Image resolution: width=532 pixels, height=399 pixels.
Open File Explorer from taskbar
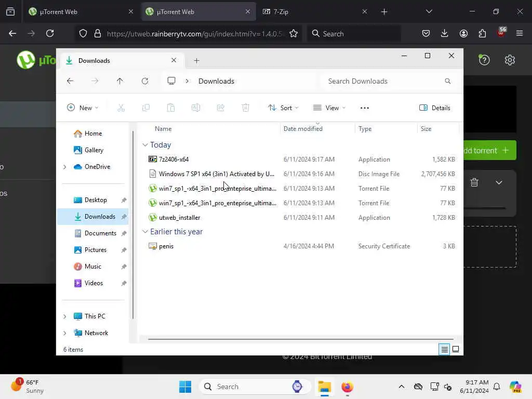click(324, 387)
